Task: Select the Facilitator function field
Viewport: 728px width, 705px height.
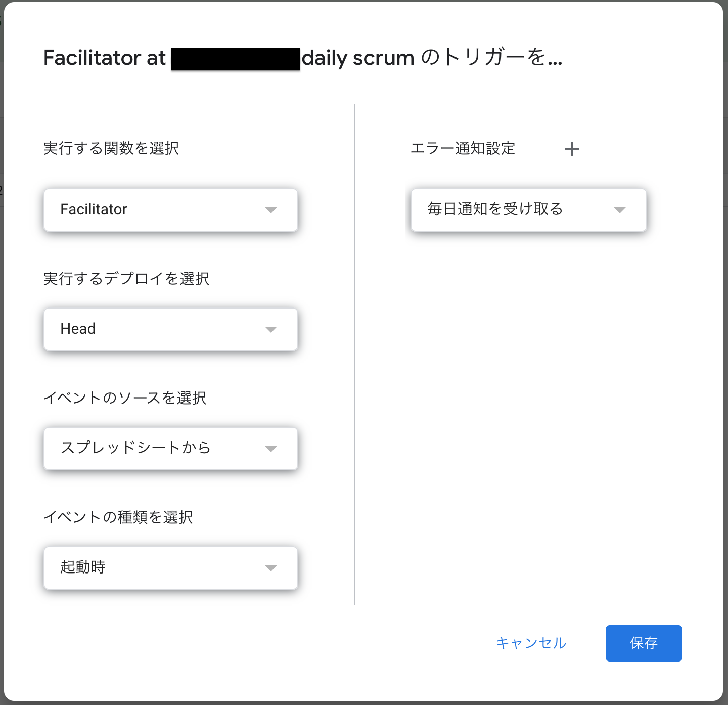Action: click(x=152, y=210)
